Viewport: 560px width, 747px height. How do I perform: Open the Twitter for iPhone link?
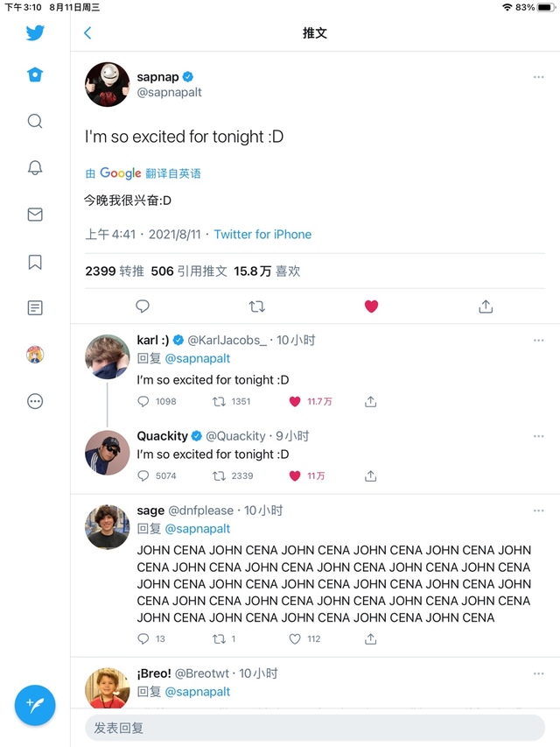point(262,235)
